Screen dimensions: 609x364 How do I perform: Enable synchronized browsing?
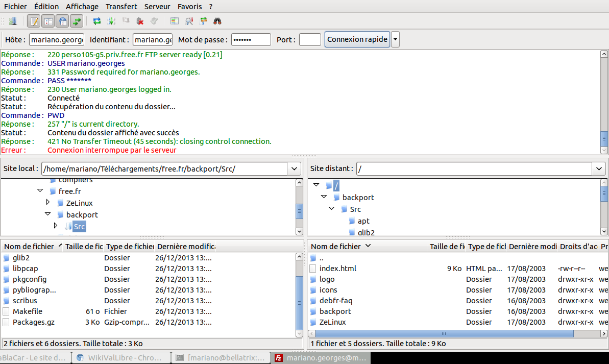tap(204, 21)
